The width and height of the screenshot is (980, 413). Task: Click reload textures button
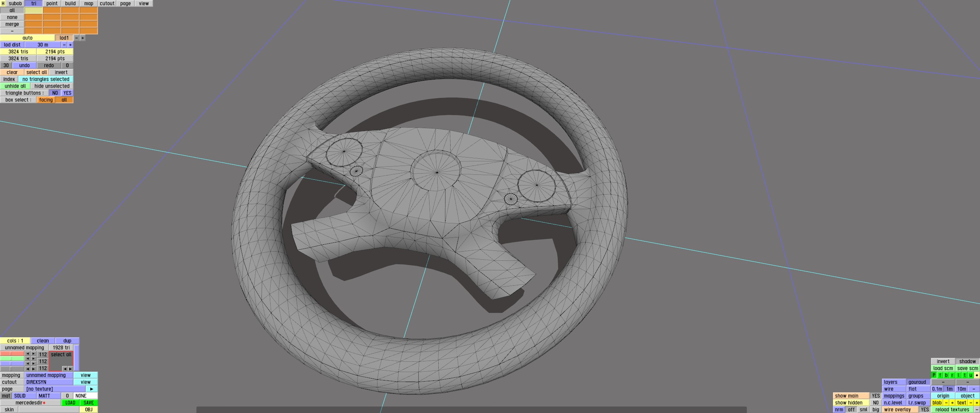tap(952, 410)
